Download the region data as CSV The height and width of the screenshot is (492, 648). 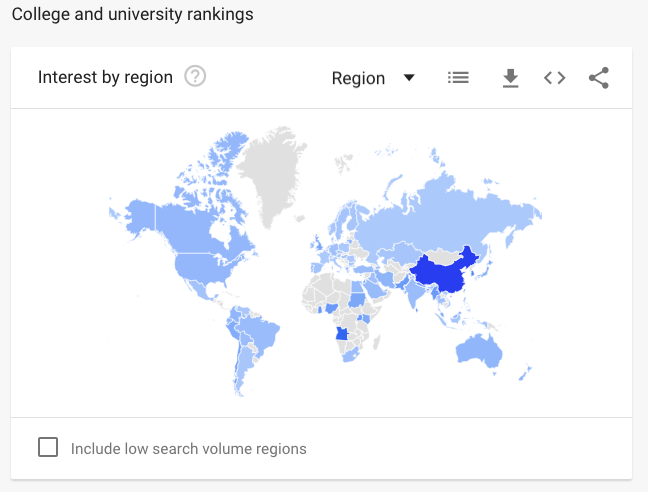coord(511,78)
